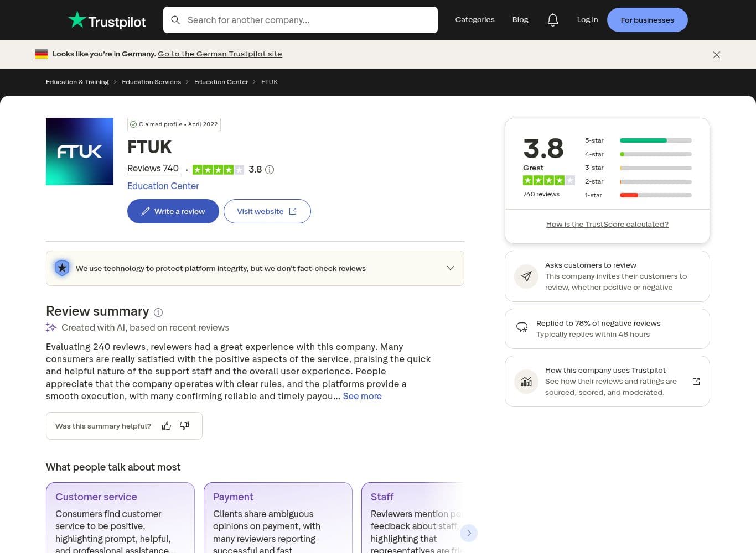Image resolution: width=756 pixels, height=553 pixels.
Task: Open the Payment topic card
Action: coord(278,518)
